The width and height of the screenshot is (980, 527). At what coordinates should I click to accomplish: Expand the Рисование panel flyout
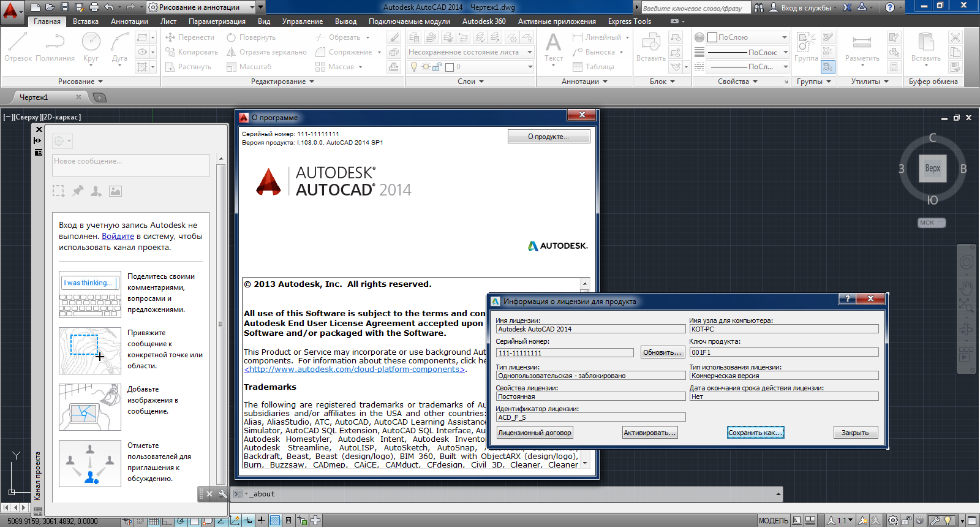[80, 82]
